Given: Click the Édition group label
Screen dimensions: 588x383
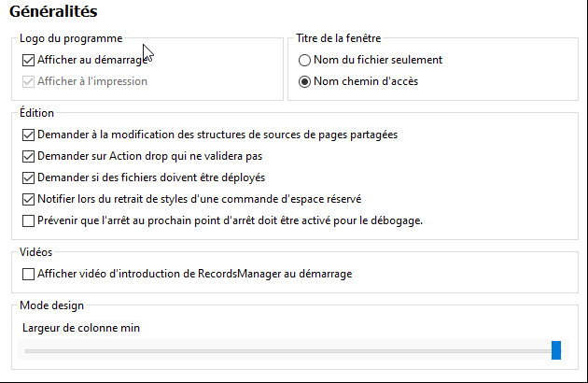Looking at the screenshot, I should [x=36, y=113].
